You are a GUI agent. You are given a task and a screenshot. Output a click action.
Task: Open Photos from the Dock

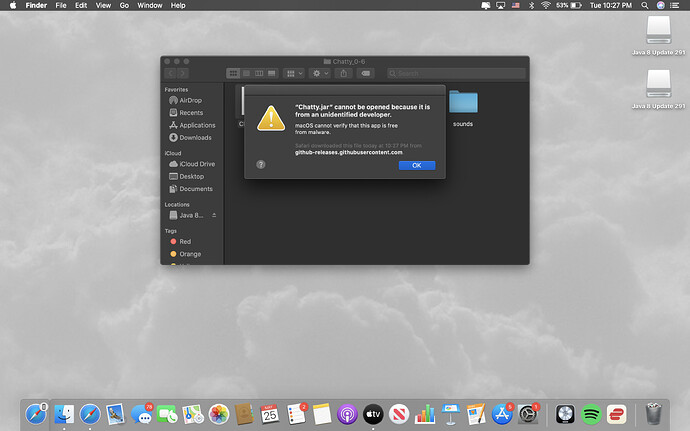[x=219, y=414]
